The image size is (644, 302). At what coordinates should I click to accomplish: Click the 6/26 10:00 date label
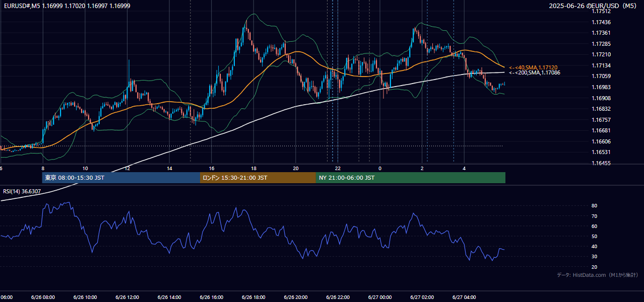(x=85, y=297)
